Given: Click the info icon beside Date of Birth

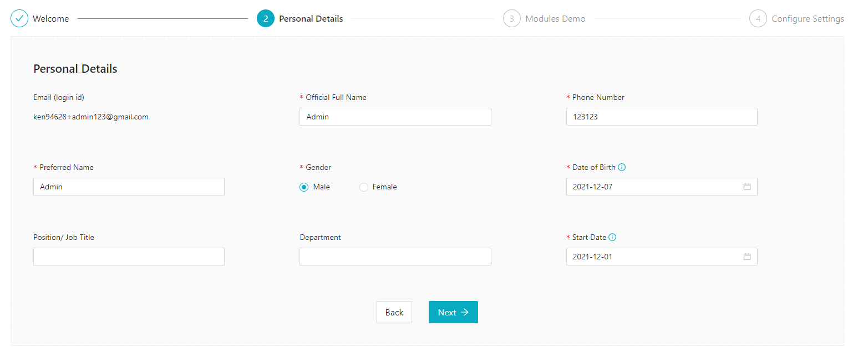Looking at the screenshot, I should tap(622, 167).
